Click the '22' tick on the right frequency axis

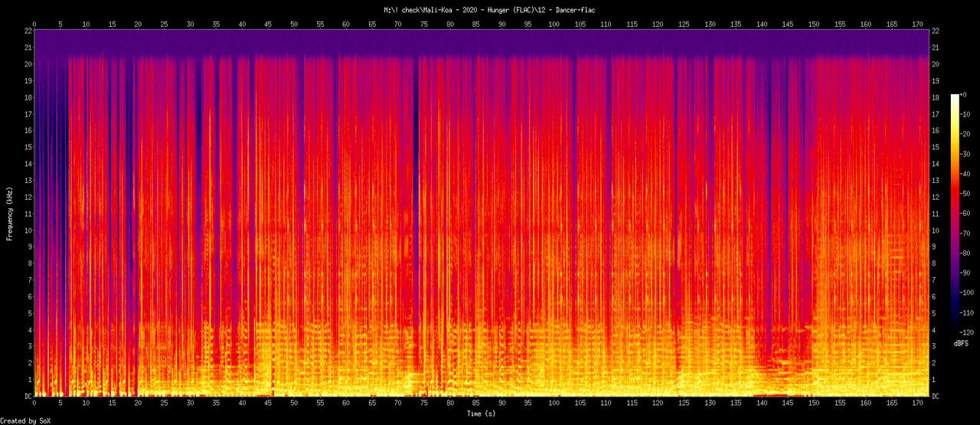point(937,31)
